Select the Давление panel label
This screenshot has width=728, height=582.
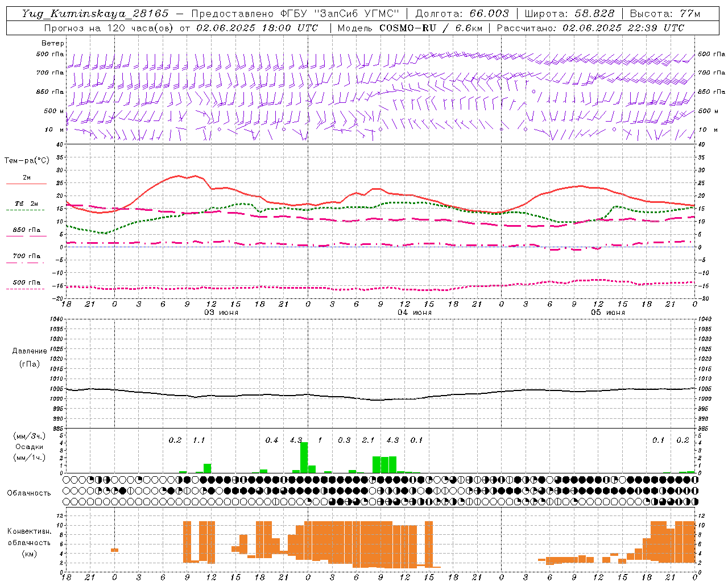coord(30,351)
